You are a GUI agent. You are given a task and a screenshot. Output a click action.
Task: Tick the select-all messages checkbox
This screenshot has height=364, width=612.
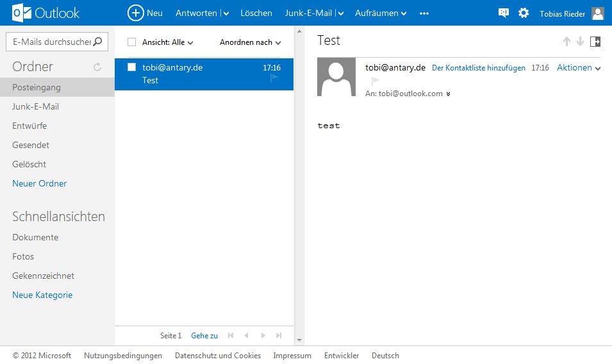tap(131, 42)
